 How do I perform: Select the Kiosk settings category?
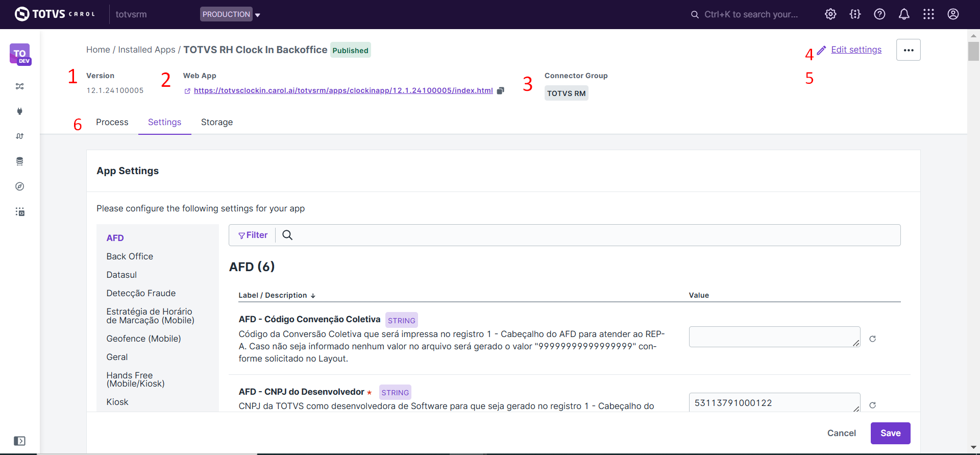(x=117, y=402)
